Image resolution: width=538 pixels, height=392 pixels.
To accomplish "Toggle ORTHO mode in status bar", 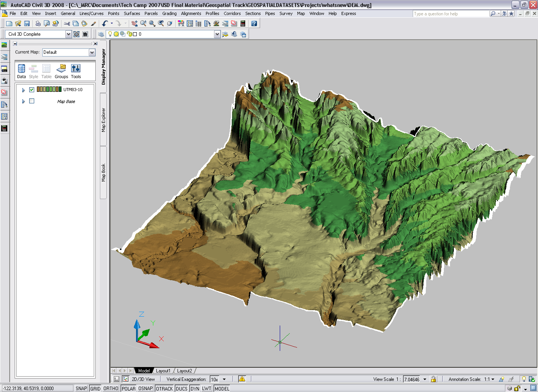I will click(111, 389).
